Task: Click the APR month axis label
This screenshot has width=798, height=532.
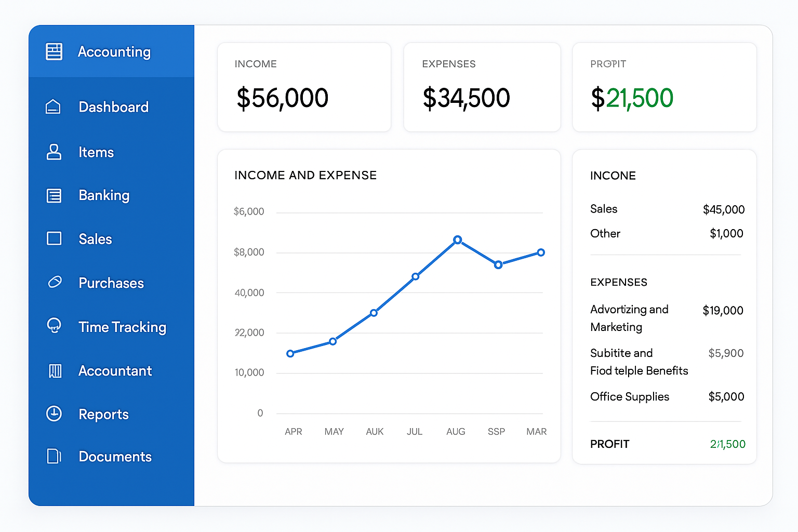Action: (293, 431)
